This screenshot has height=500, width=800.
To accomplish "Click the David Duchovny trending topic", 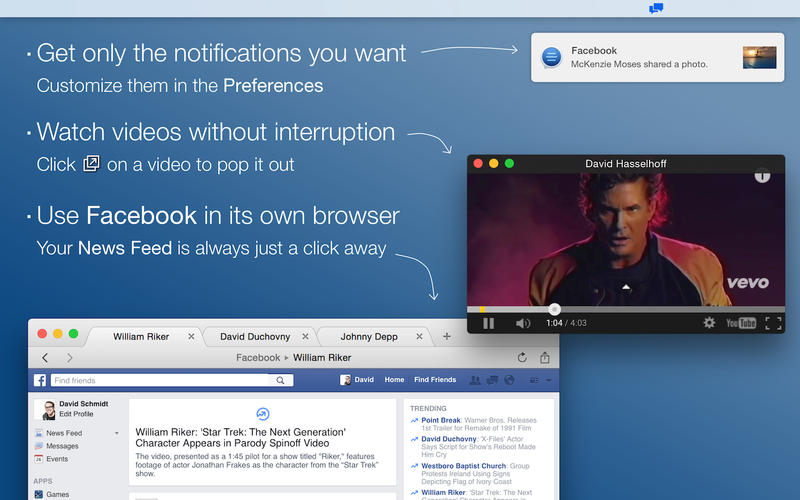I will click(448, 439).
